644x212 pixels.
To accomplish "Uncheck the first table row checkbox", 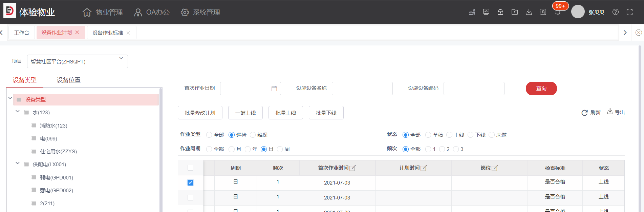I will (190, 182).
